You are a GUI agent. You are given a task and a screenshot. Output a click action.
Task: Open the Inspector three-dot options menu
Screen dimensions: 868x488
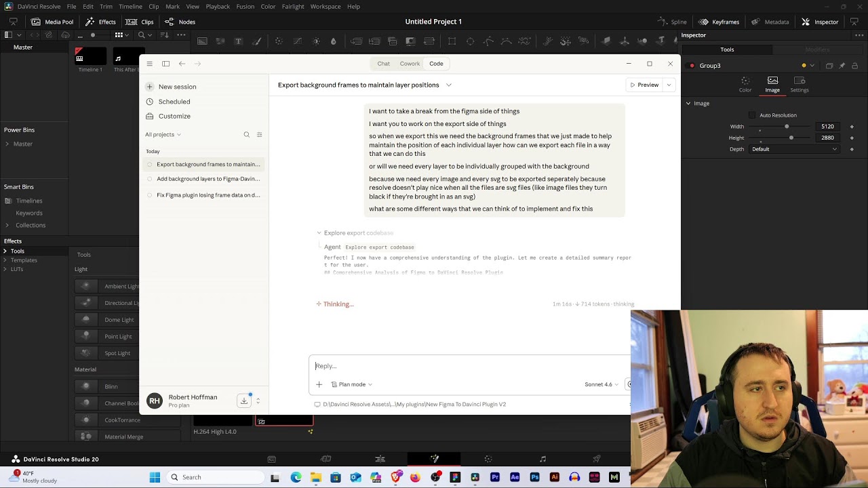click(x=860, y=35)
